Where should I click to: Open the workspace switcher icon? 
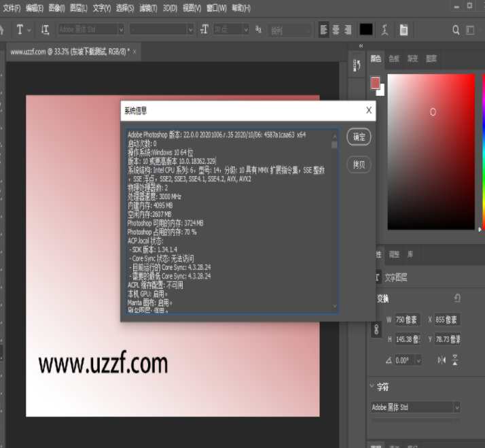470,30
